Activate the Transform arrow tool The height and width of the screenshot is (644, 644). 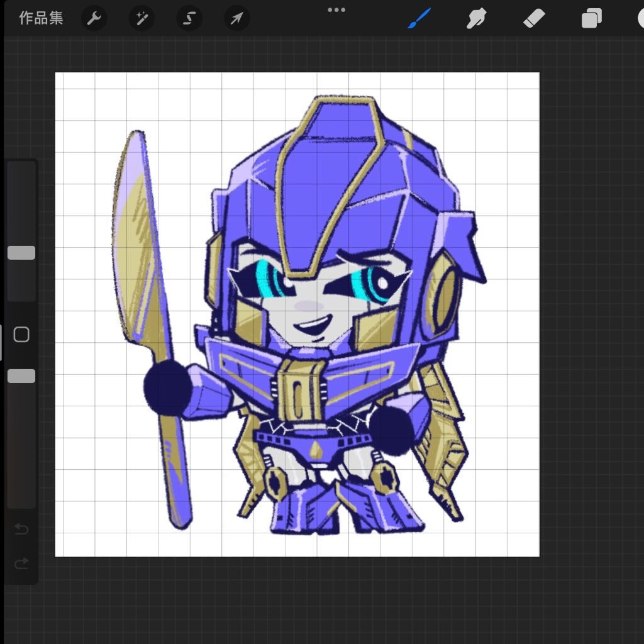click(236, 18)
